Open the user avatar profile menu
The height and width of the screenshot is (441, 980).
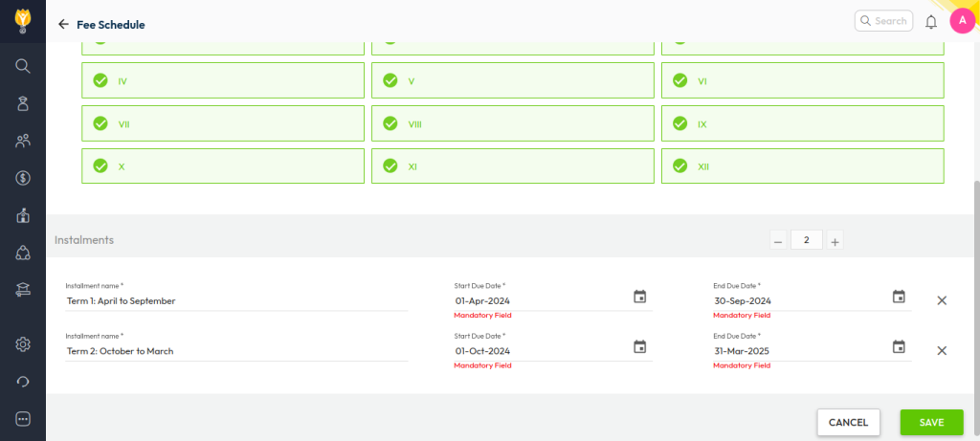point(962,21)
